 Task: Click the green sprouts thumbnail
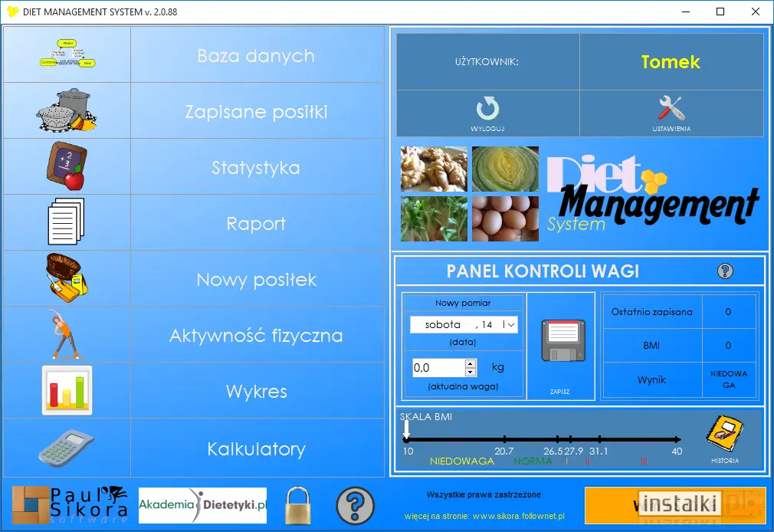[x=434, y=218]
